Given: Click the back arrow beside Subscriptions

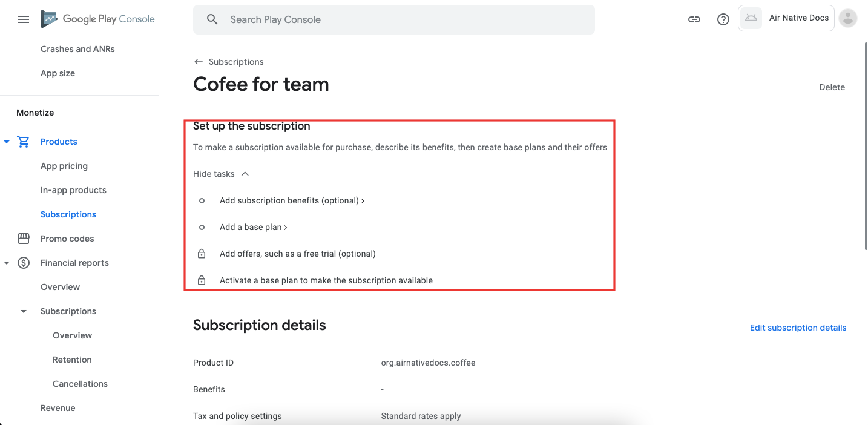Looking at the screenshot, I should [x=198, y=62].
